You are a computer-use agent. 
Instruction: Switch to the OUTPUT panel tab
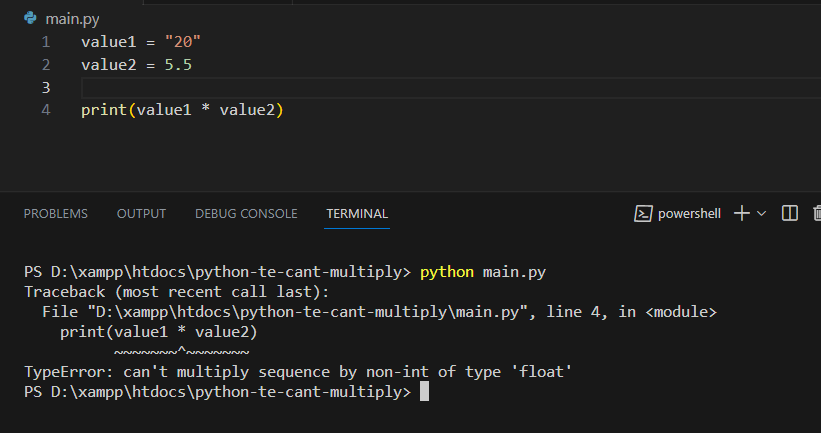click(x=141, y=214)
